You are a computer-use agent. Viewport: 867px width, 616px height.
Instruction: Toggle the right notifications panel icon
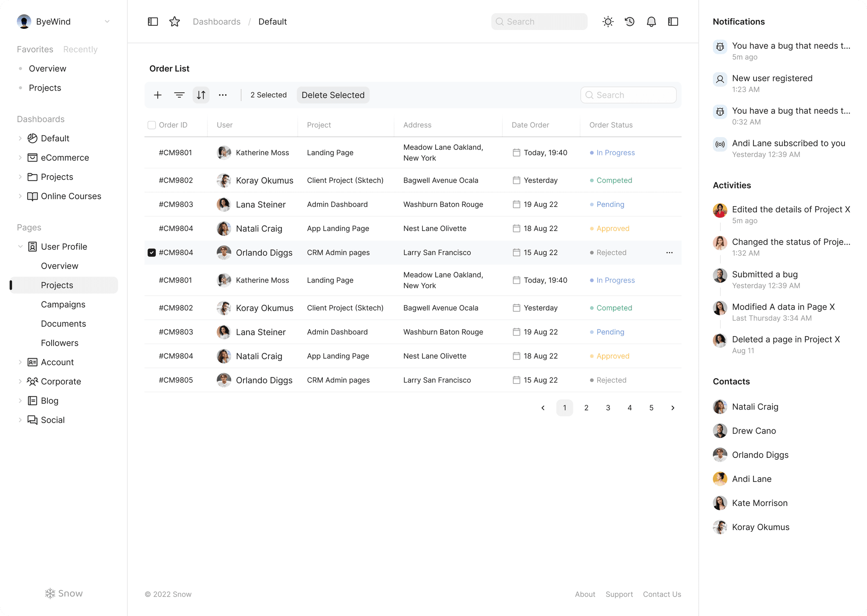(x=673, y=21)
